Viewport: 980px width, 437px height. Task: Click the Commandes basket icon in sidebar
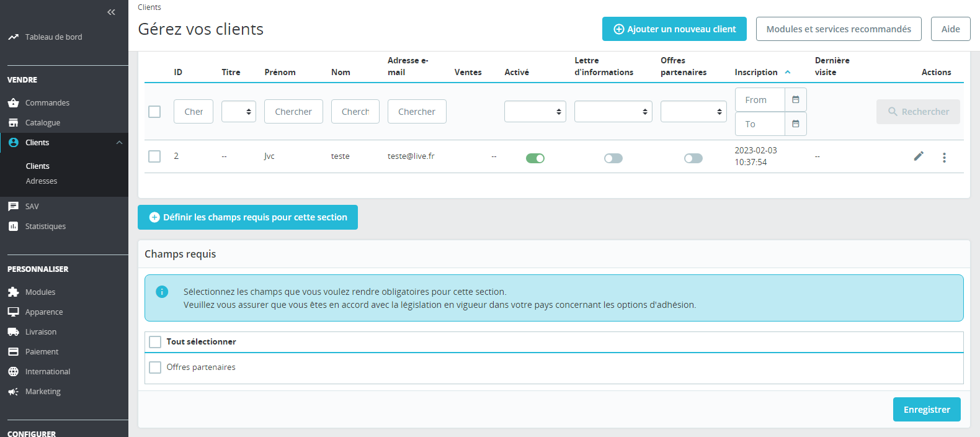click(x=13, y=102)
